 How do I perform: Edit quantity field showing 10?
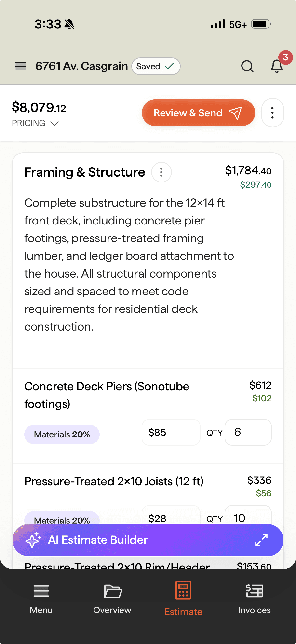pos(248,516)
